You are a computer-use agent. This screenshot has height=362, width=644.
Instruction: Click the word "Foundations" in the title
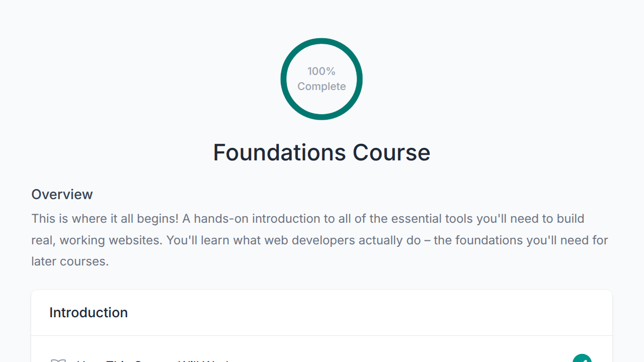(x=279, y=152)
